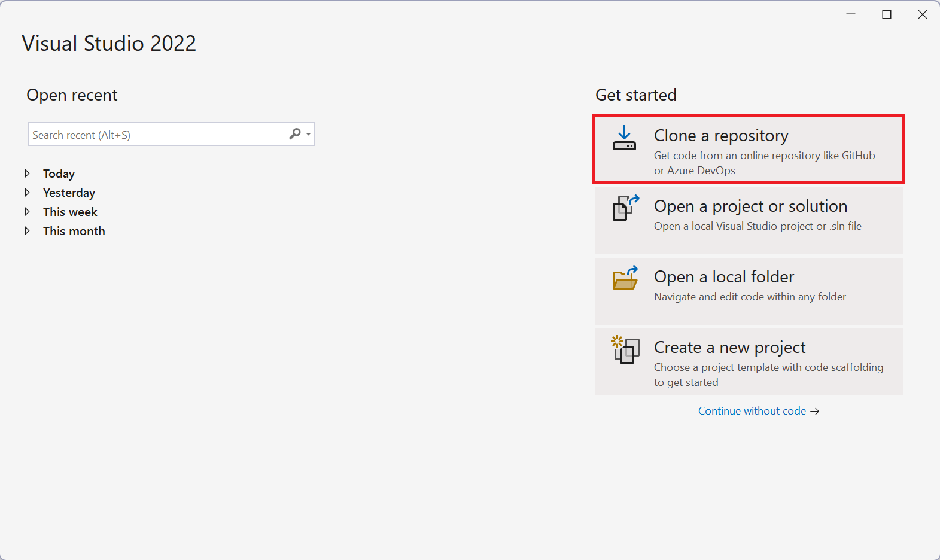Expand the This month group

27,231
